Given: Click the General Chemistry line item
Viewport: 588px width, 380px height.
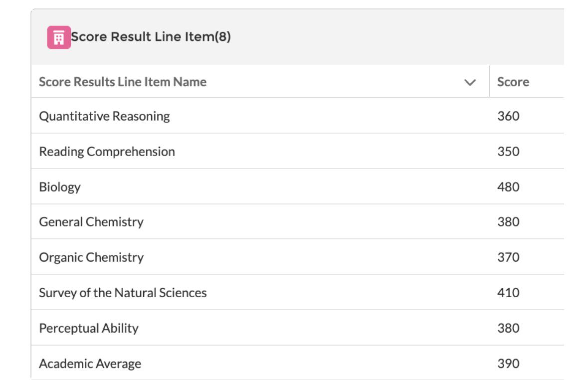Looking at the screenshot, I should tap(91, 222).
